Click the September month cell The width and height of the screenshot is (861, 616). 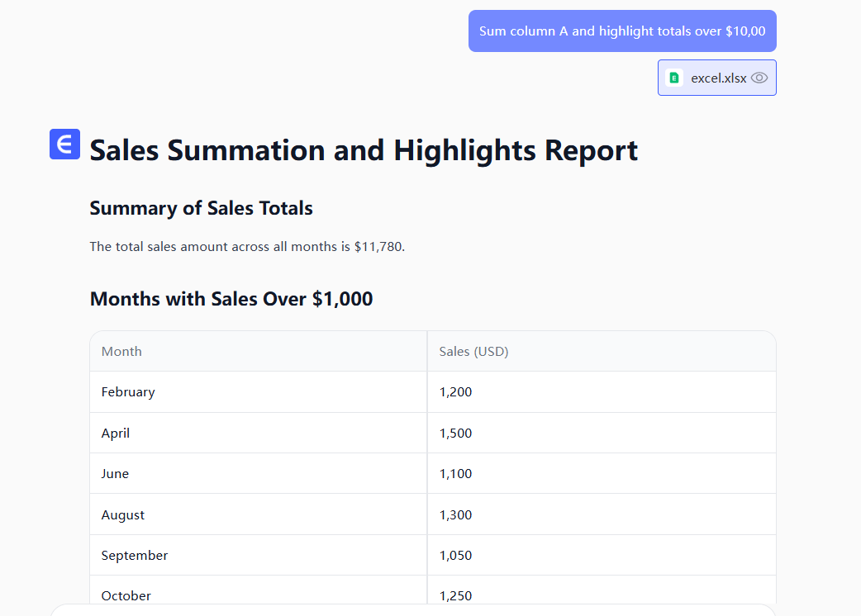(135, 556)
